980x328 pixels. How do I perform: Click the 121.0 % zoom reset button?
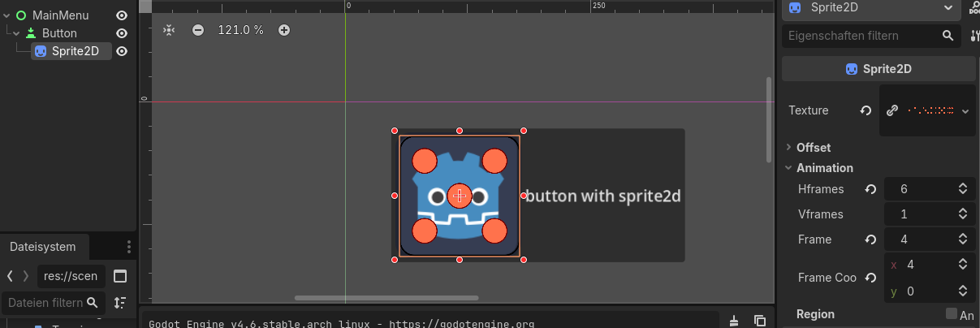point(240,30)
